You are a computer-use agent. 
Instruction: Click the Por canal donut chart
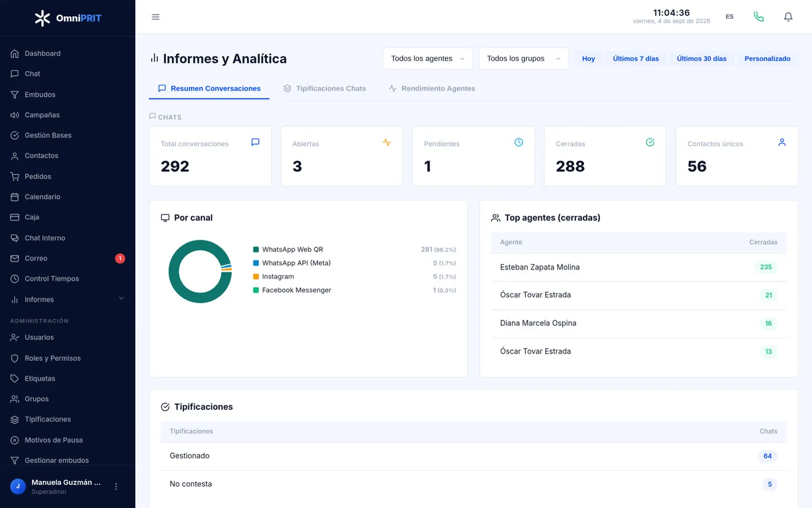200,271
